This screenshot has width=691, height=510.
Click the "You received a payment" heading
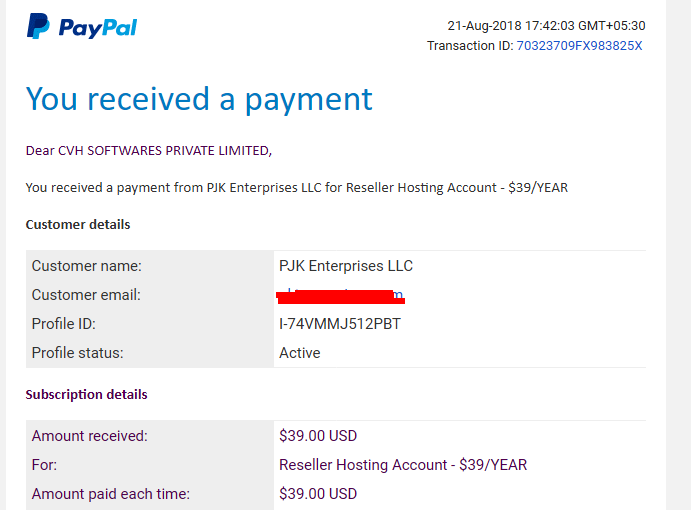point(199,99)
